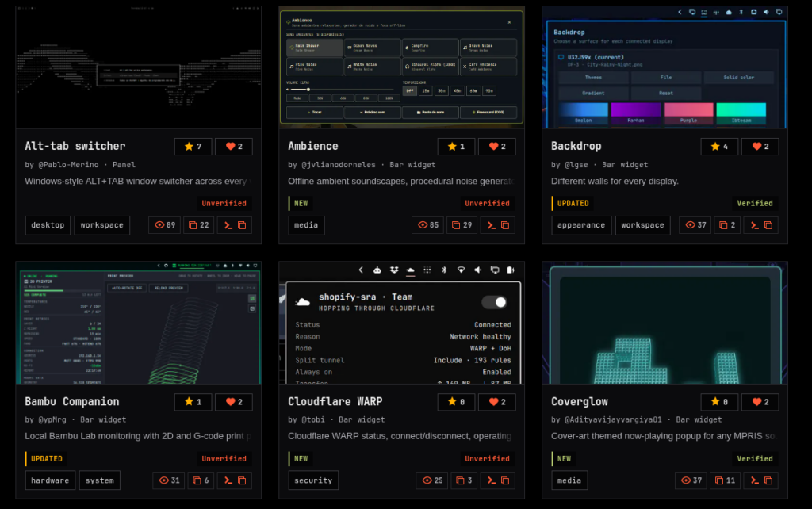Viewport: 812px width, 509px height.
Task: Open author @lgse's profile
Action: 576,165
